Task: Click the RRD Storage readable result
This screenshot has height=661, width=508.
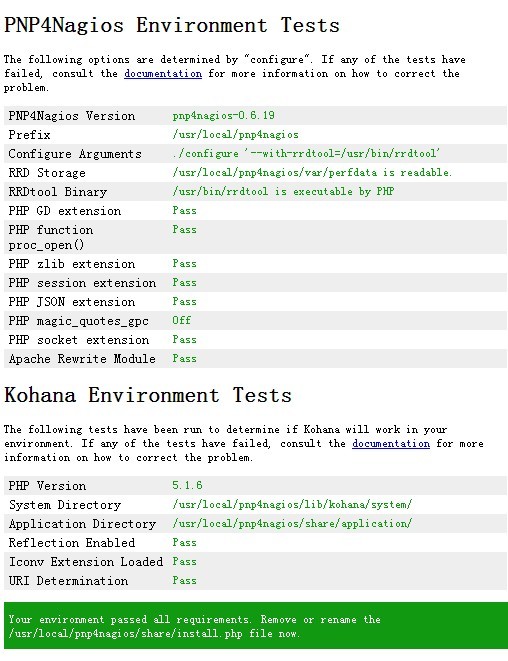Action: (312, 172)
